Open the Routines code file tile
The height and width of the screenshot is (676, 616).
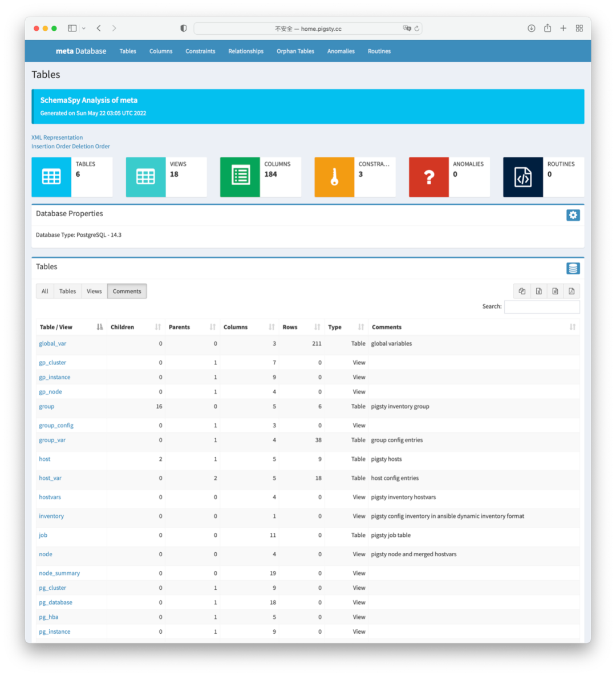(523, 177)
